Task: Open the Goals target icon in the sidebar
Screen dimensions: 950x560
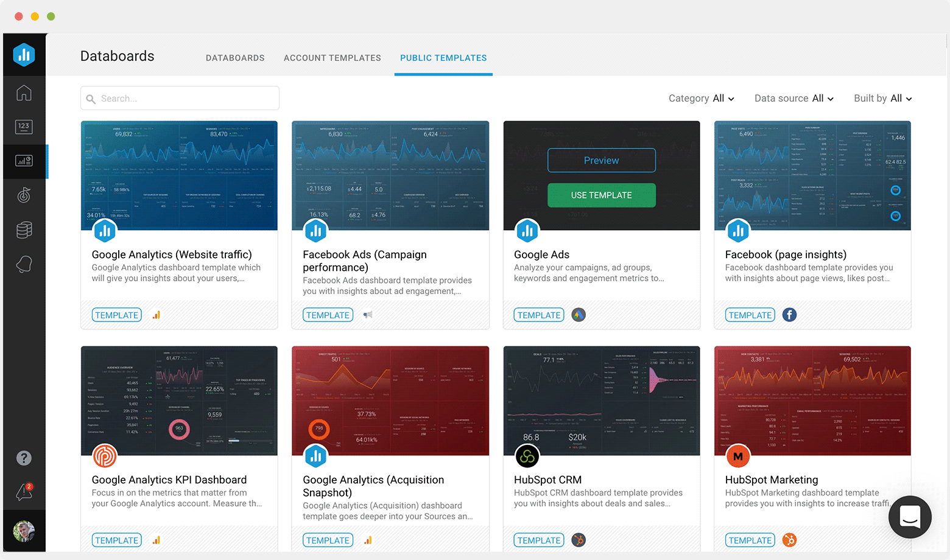Action: click(x=24, y=195)
